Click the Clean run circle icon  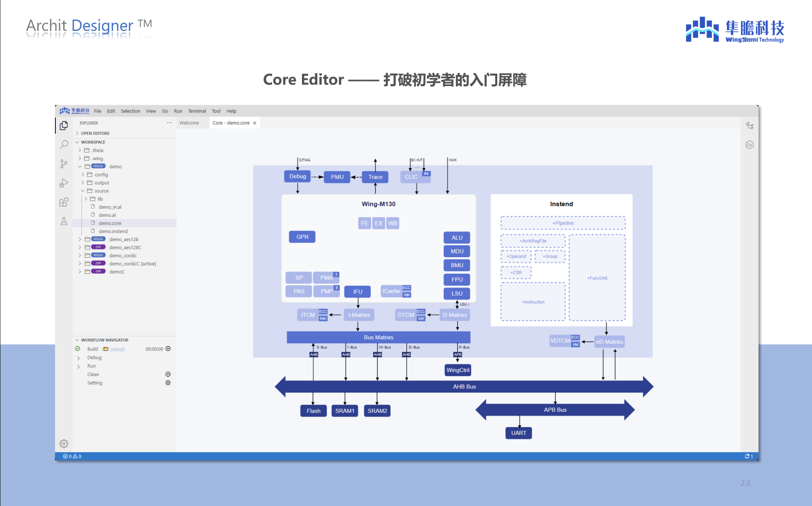(x=168, y=374)
